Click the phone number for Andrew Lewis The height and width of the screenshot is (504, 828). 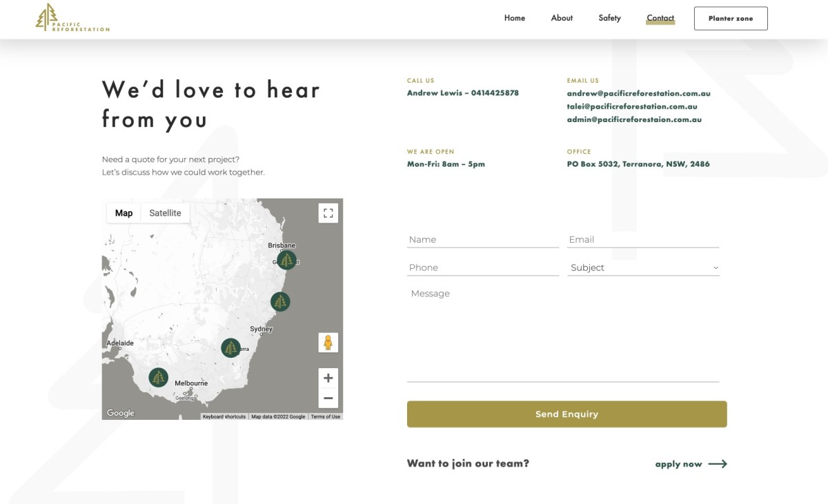pyautogui.click(x=495, y=93)
